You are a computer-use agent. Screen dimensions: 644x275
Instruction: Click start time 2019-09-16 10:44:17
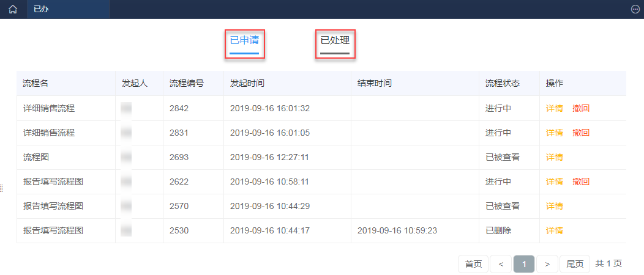click(270, 231)
